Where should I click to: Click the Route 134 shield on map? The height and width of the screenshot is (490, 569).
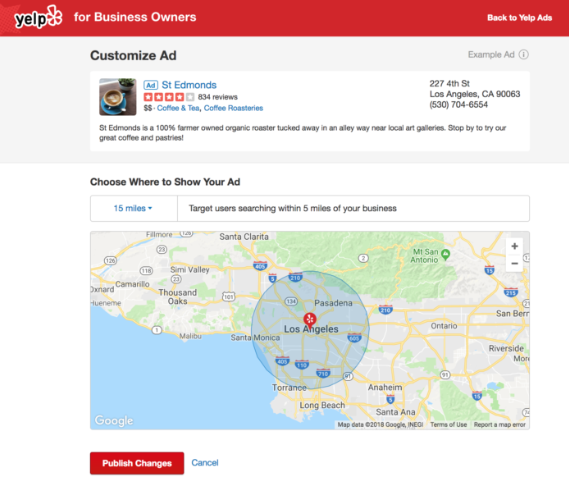pos(291,301)
